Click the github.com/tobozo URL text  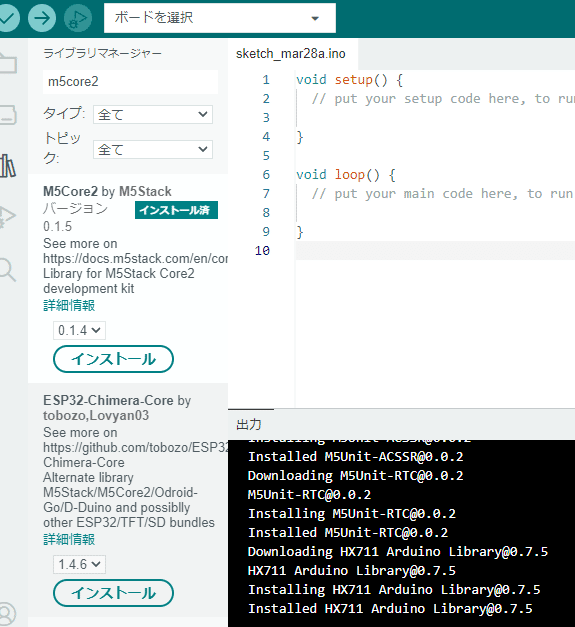click(x=136, y=447)
